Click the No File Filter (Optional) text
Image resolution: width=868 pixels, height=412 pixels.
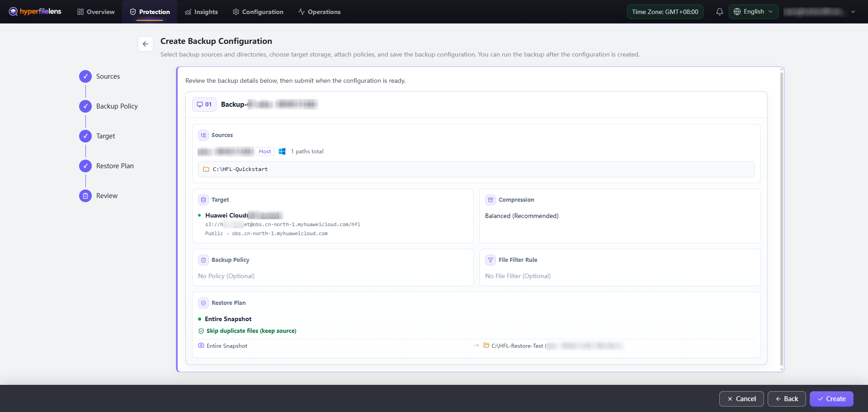tap(518, 276)
